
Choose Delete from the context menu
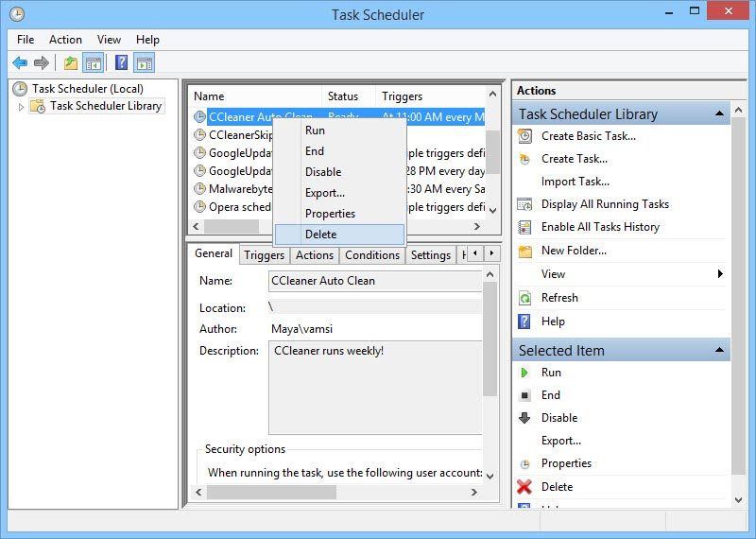pyautogui.click(x=339, y=235)
